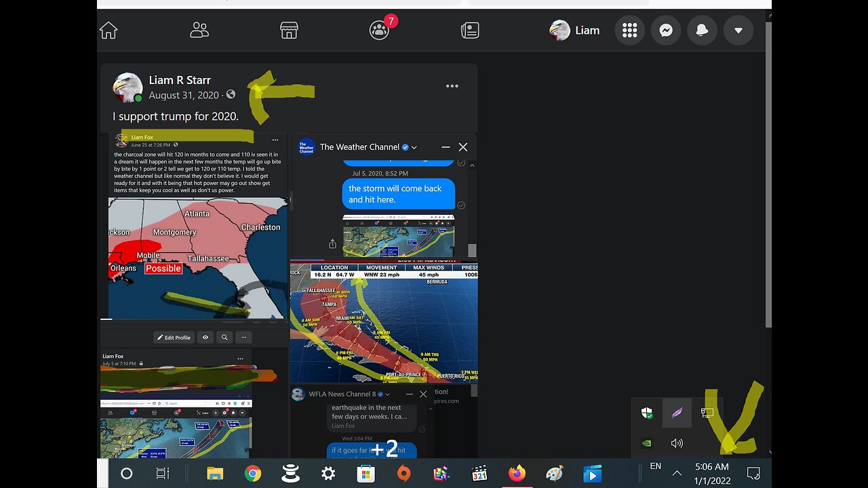This screenshot has height=488, width=868.
Task: Click the purple feather tray icon
Action: 677,413
